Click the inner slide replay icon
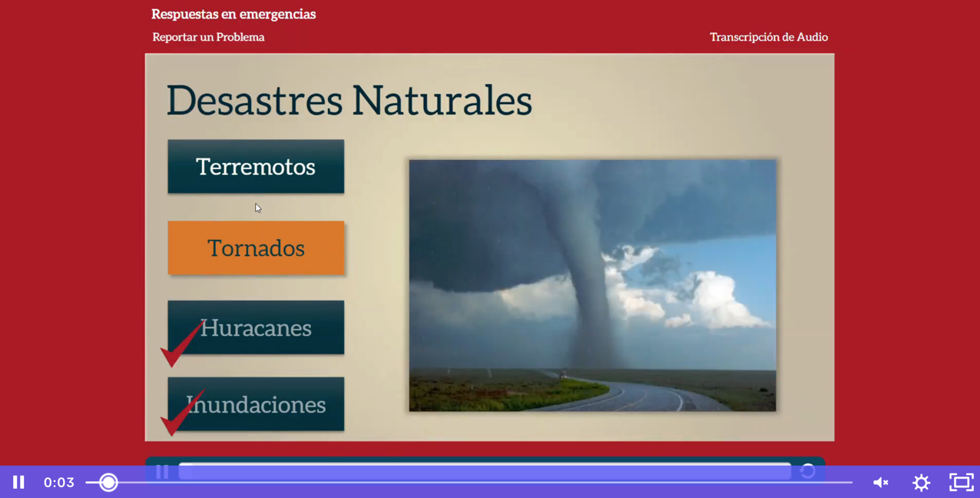Image resolution: width=980 pixels, height=498 pixels. tap(807, 471)
